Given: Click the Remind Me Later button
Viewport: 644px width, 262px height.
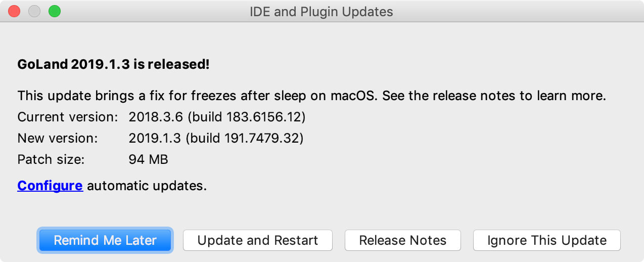Looking at the screenshot, I should tap(105, 240).
